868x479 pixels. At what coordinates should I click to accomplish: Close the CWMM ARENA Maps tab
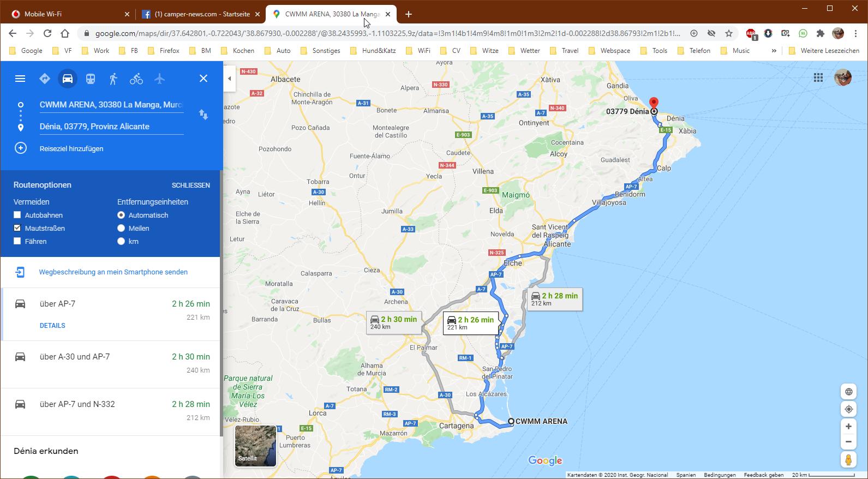[388, 14]
